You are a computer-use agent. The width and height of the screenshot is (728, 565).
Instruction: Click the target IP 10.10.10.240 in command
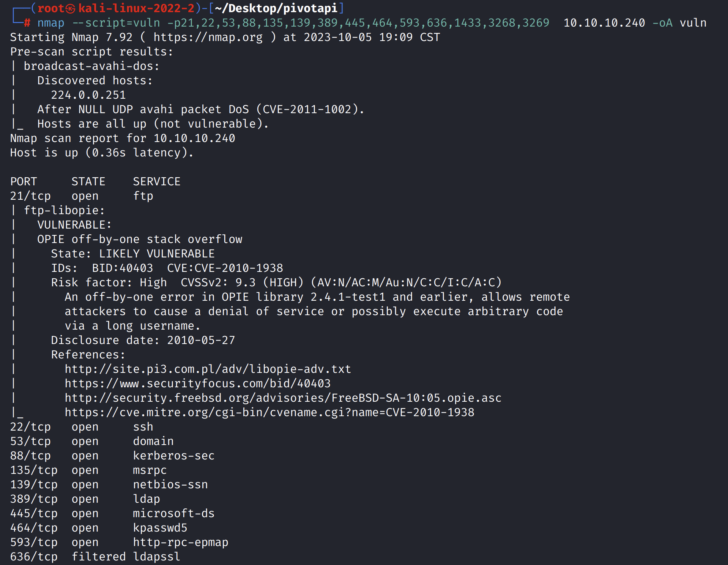pyautogui.click(x=604, y=23)
